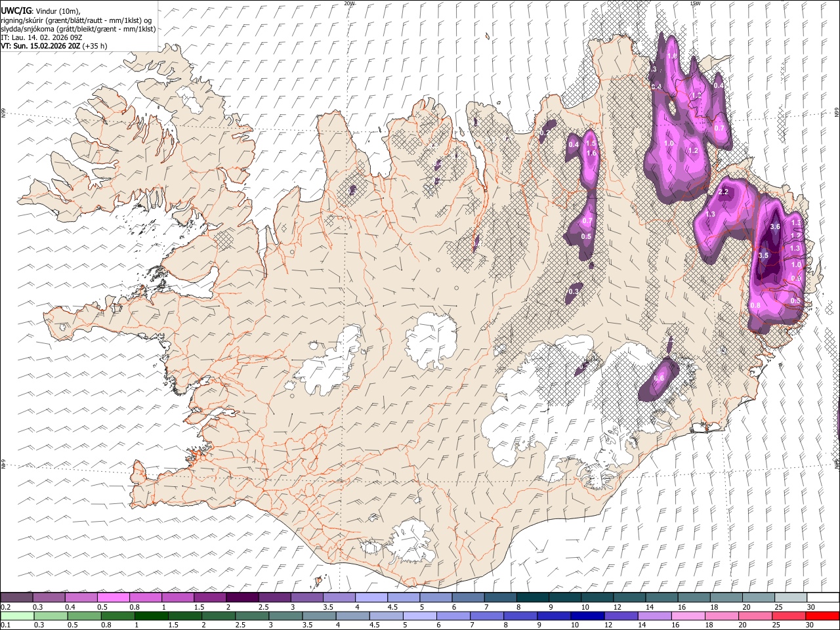Click the 1.6 snowfall value on map
This screenshot has height=630, width=840.
point(591,153)
